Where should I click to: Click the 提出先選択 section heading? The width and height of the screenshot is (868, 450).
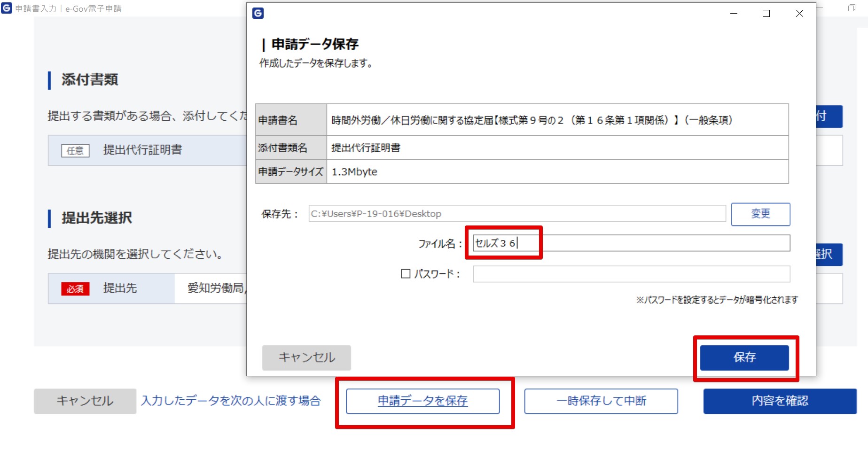[96, 218]
